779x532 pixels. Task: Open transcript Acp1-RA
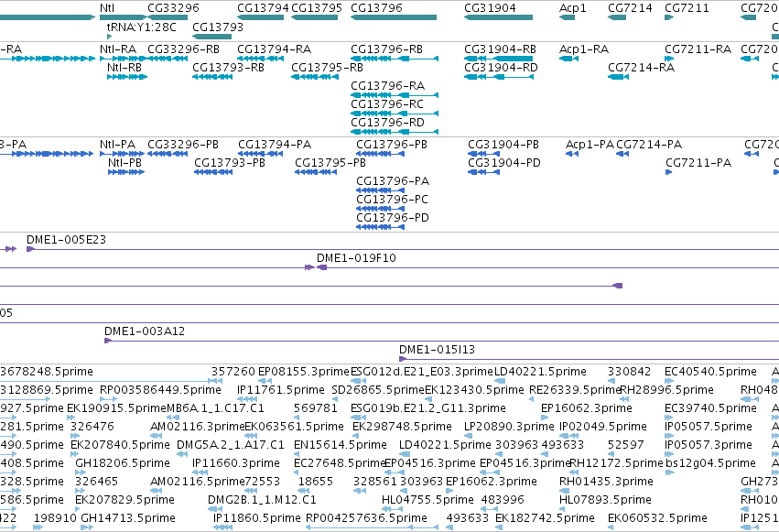click(584, 49)
